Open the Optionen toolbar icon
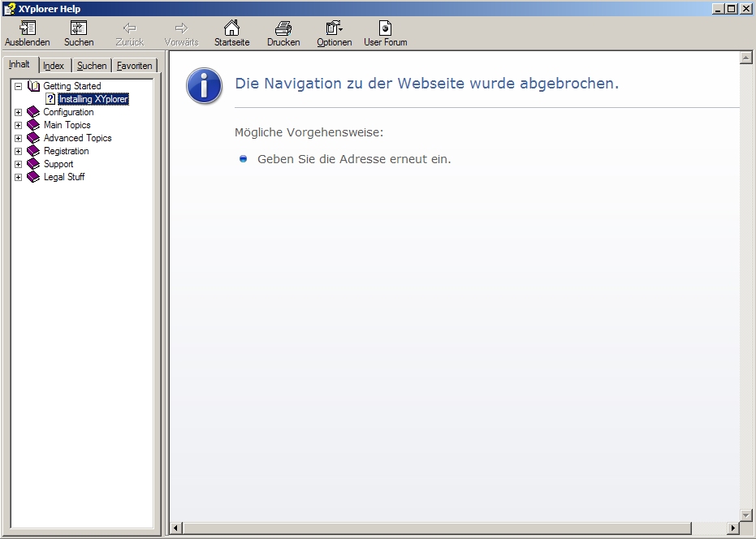Viewport: 756px width, 539px height. pyautogui.click(x=333, y=28)
